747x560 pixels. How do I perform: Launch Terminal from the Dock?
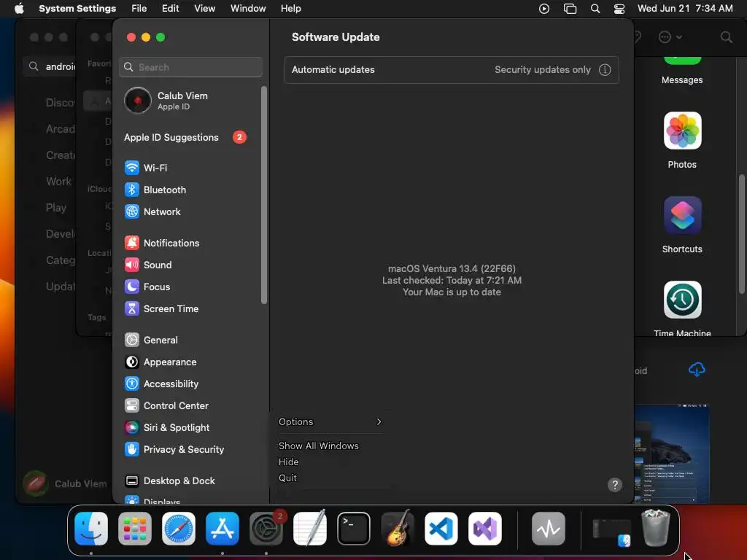pyautogui.click(x=354, y=529)
